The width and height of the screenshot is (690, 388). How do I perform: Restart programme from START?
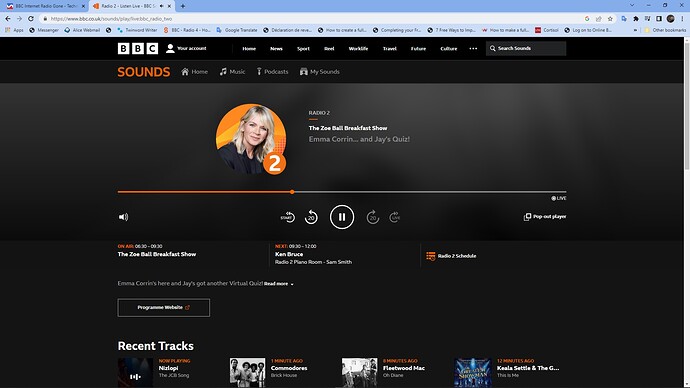tap(287, 217)
